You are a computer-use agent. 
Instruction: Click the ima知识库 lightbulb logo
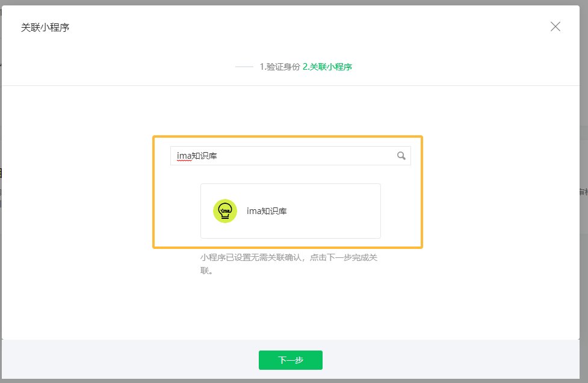pyautogui.click(x=224, y=211)
